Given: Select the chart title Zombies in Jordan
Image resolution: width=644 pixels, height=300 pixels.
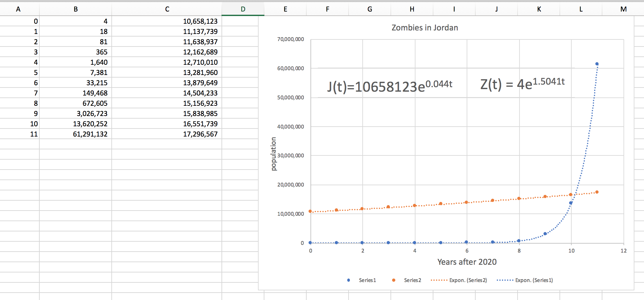Looking at the screenshot, I should pyautogui.click(x=425, y=28).
